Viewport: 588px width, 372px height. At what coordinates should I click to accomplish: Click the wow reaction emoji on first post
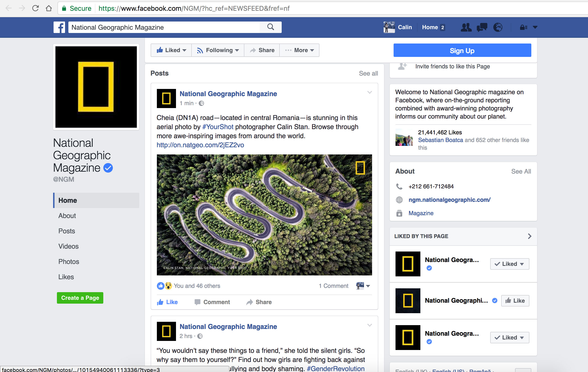168,286
